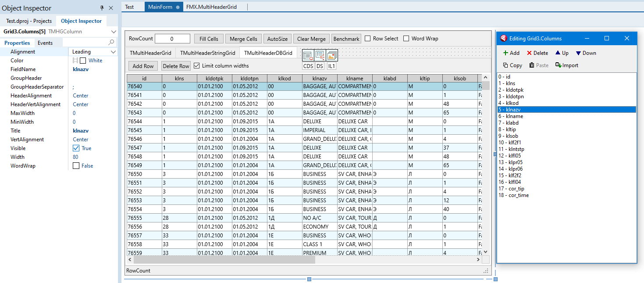
Task: Click the White color swatch
Action: pos(83,61)
